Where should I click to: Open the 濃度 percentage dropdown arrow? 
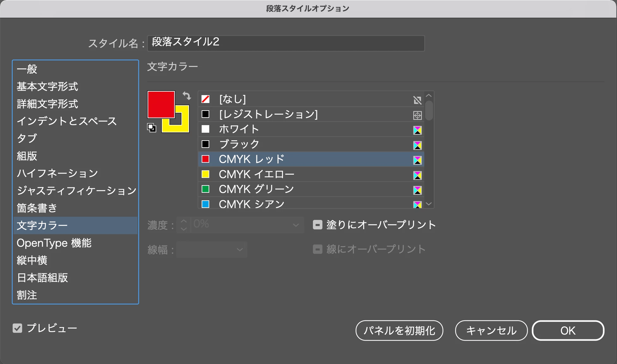[x=296, y=225]
